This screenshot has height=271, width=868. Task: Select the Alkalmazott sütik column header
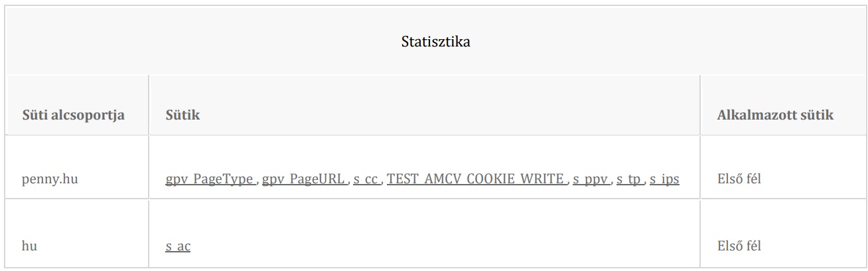(x=775, y=115)
